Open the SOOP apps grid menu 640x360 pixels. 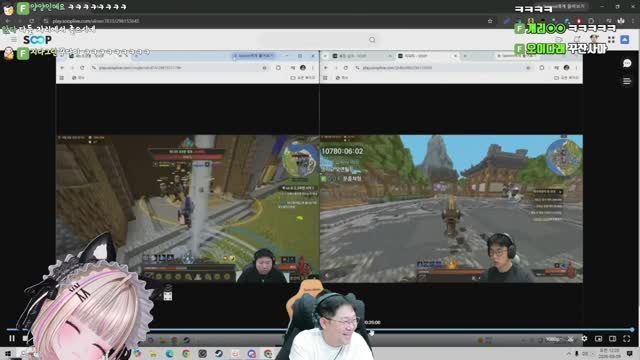611,40
